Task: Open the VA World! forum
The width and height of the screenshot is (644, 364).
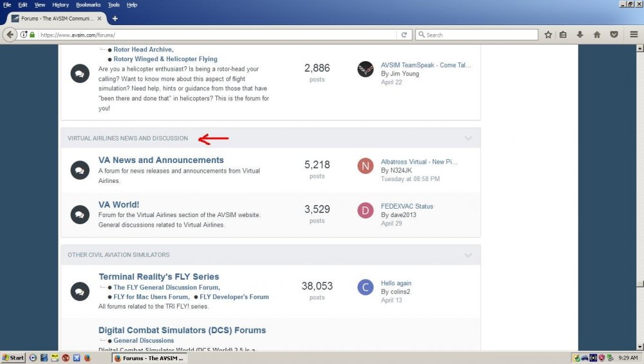Action: point(118,205)
